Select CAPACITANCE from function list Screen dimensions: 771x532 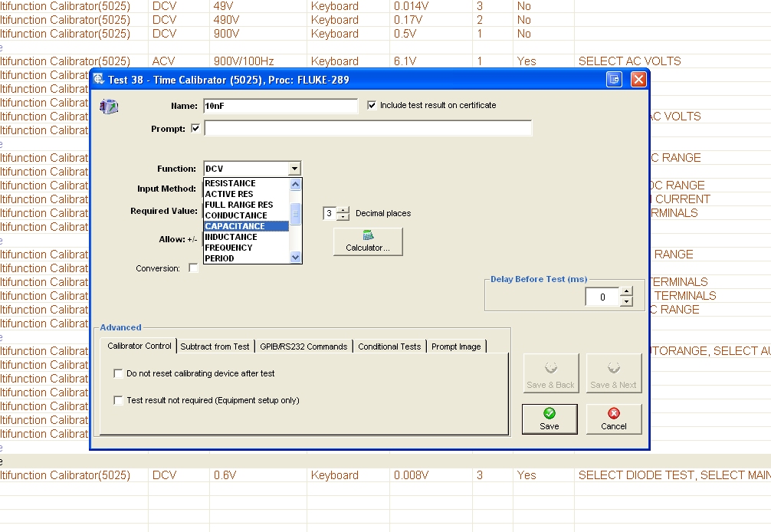[245, 226]
